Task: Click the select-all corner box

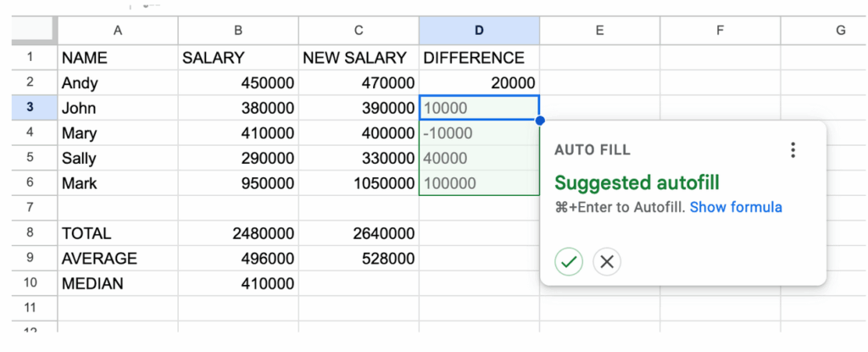Action: 34,31
